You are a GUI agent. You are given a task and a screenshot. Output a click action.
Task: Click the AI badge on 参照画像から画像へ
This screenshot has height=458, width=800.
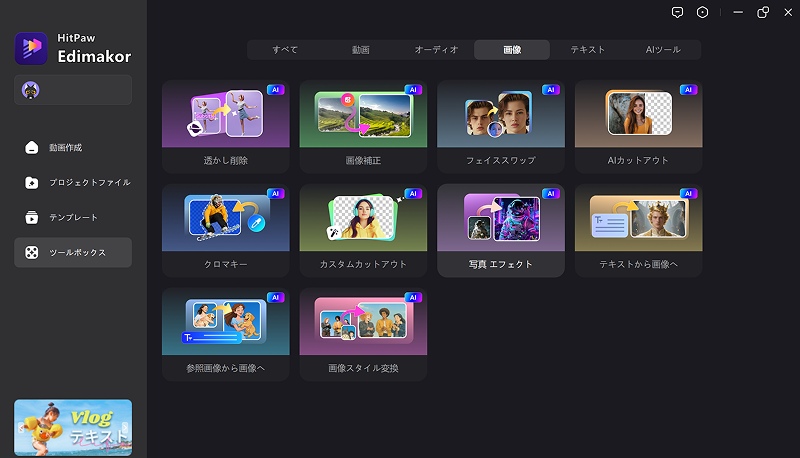(x=276, y=297)
